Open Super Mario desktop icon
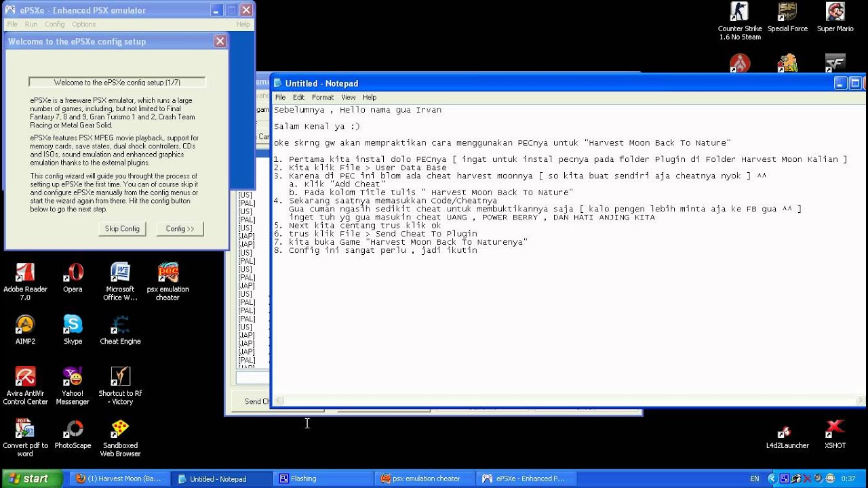Viewport: 868px width, 488px height. point(835,17)
